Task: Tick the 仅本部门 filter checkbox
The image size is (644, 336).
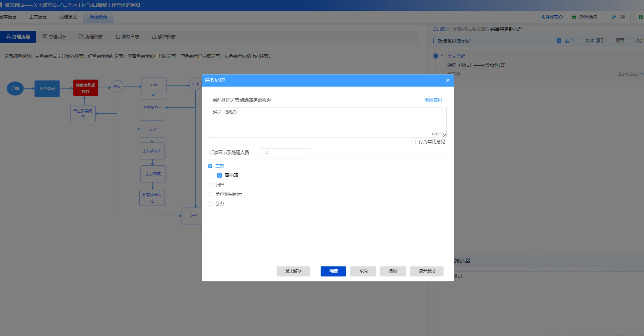Action: pos(580,41)
